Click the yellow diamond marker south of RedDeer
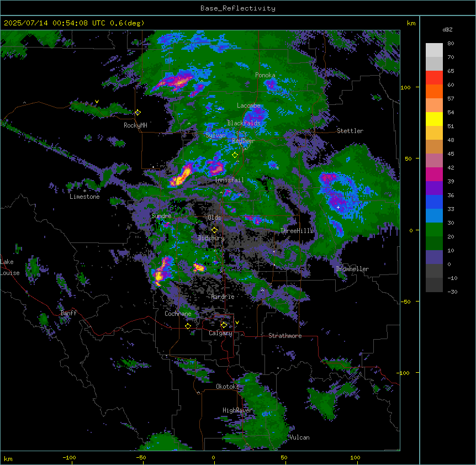 pos(235,155)
